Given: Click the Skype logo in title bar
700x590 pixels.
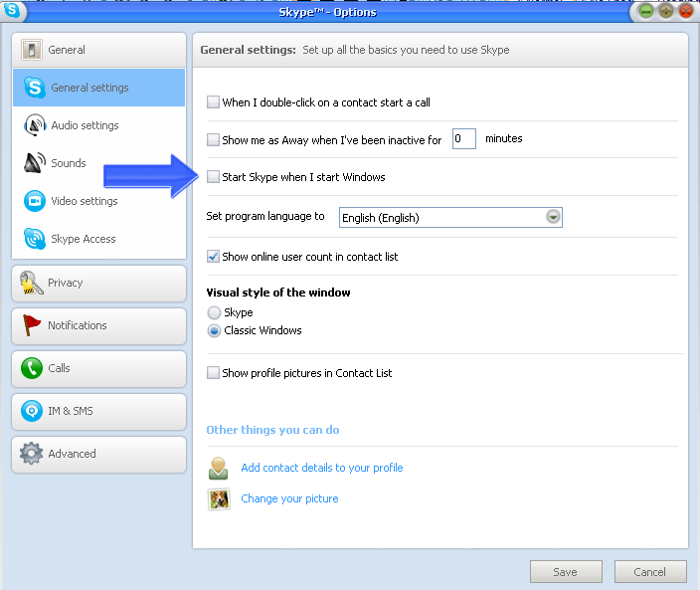Looking at the screenshot, I should point(12,10).
